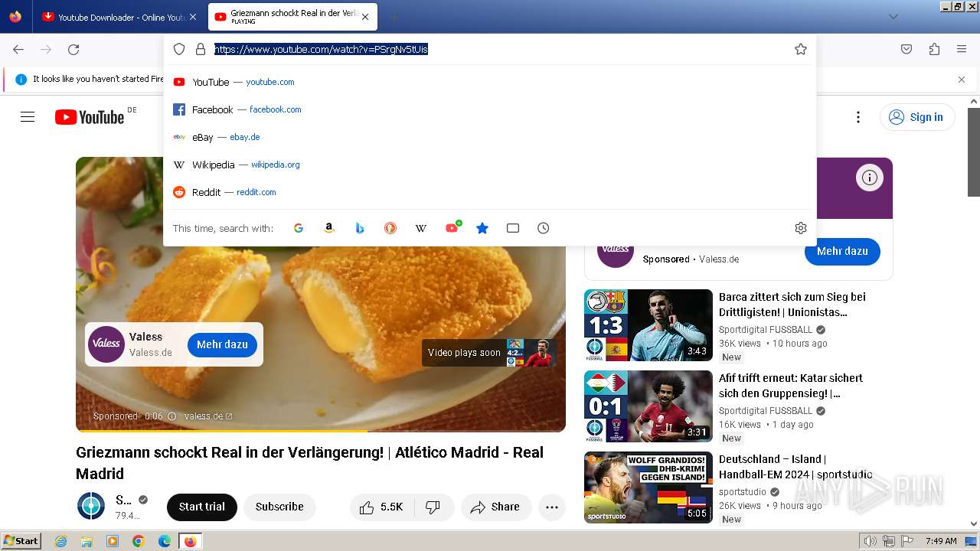Share the video
The image size is (980, 551).
(x=496, y=507)
